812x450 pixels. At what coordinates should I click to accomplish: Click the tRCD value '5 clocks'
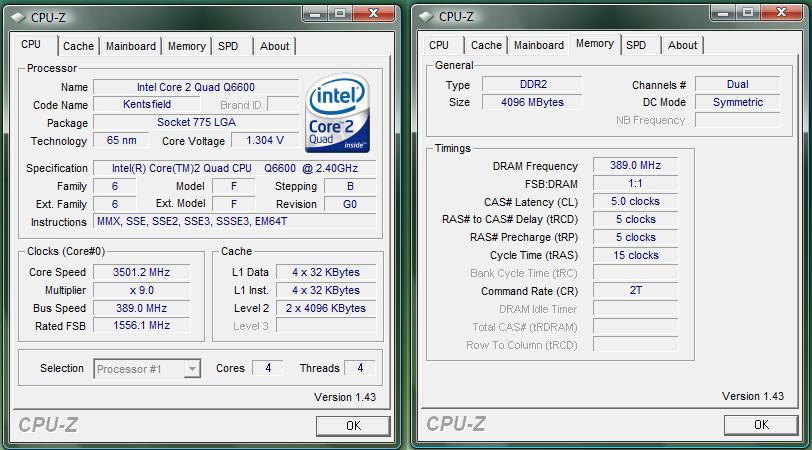(x=635, y=219)
